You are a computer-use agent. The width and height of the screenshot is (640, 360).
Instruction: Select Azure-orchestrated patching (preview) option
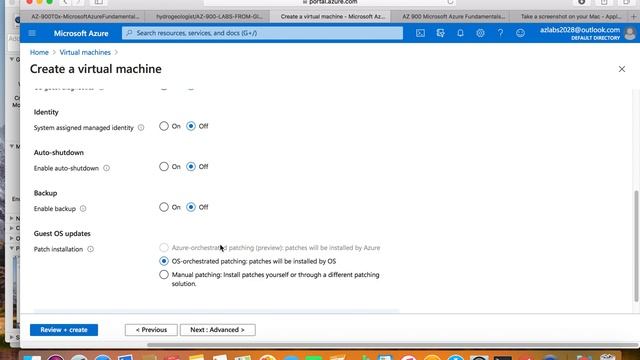164,247
